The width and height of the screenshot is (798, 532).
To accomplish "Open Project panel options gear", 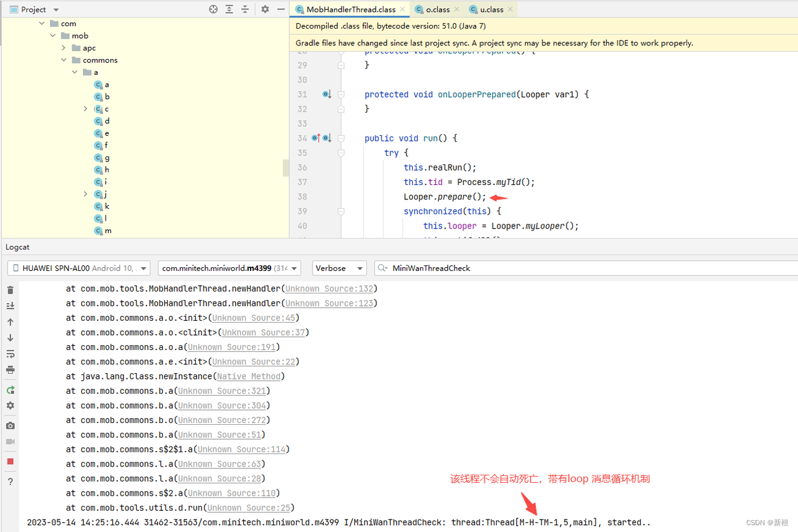I will [x=265, y=9].
